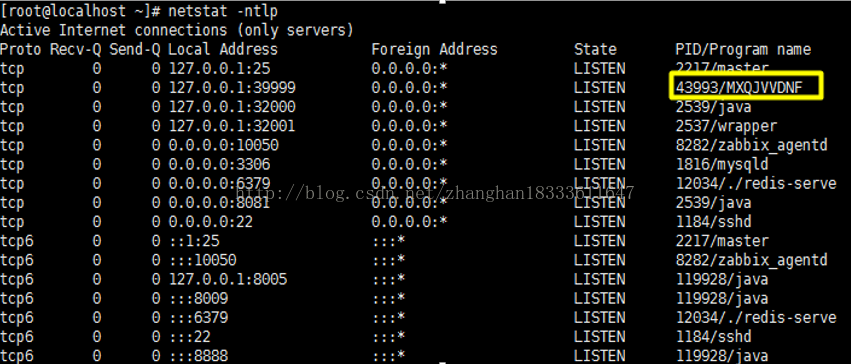Viewport: 851px width, 364px height.
Task: Select local address '127.0.0.1:32000'
Action: pos(232,106)
